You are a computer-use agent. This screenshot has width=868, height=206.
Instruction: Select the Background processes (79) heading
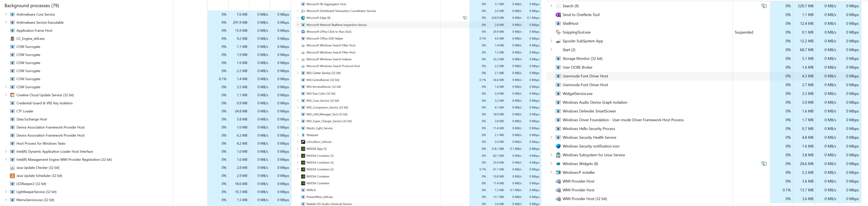[x=32, y=5]
